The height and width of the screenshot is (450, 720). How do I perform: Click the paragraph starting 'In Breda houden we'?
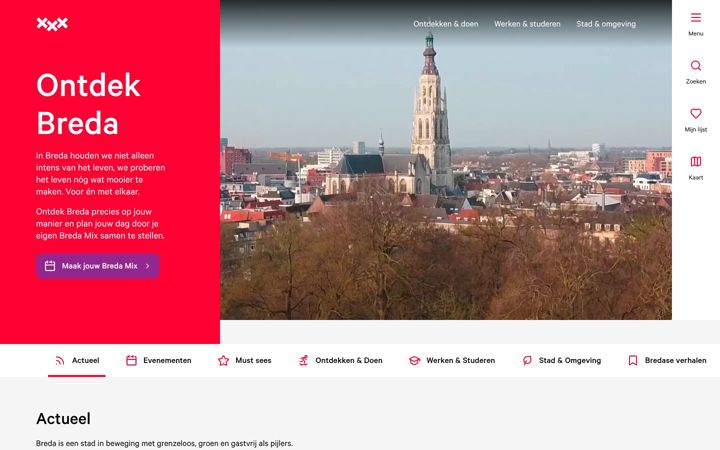point(101,174)
